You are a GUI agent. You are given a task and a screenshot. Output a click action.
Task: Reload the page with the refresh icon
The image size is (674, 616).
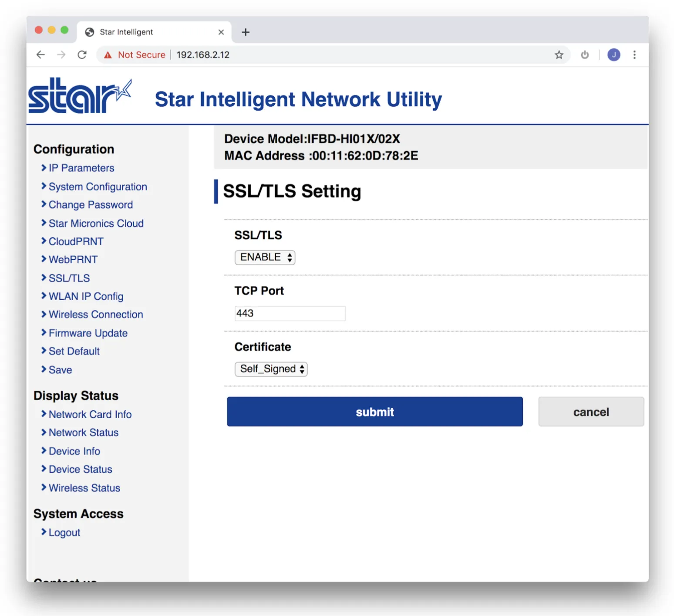point(82,55)
